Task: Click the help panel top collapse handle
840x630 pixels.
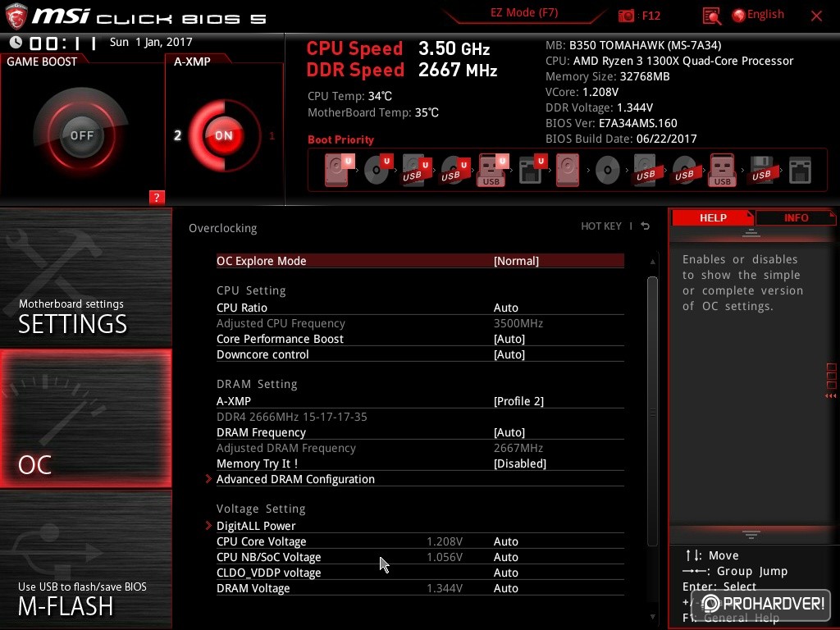Action: (751, 233)
